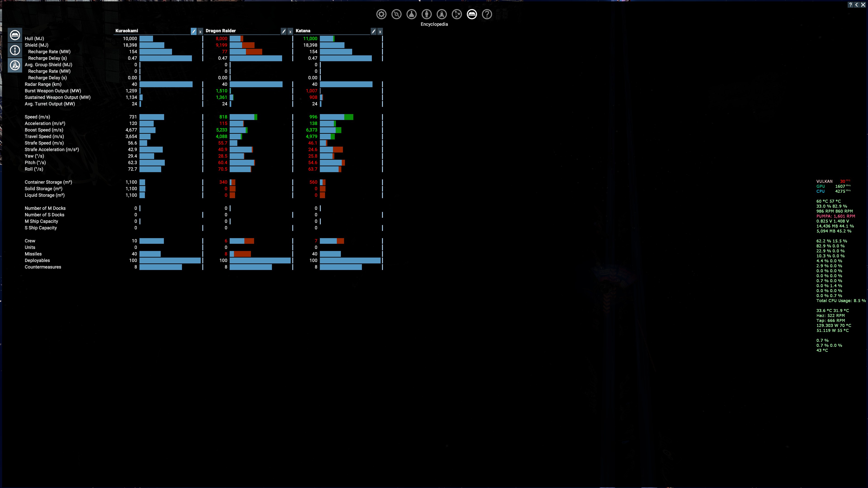Screen dimensions: 868x488
Task: Click Kuraokami's hull value 10,000
Action: pyautogui.click(x=130, y=39)
